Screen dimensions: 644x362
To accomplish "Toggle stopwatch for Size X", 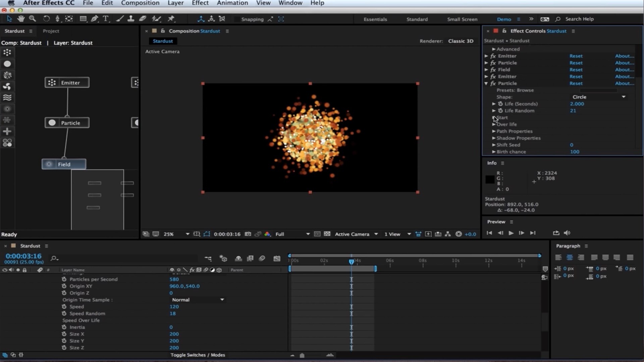I will (x=64, y=334).
